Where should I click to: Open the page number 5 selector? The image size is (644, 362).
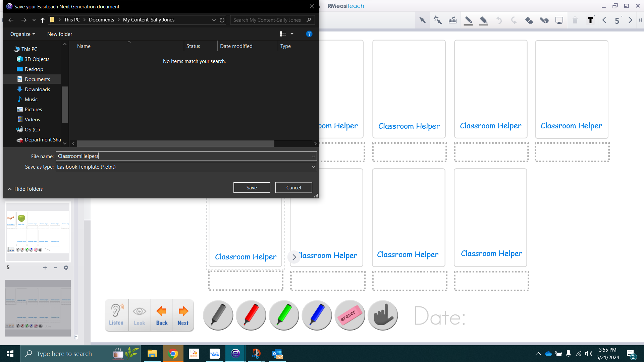click(x=617, y=20)
